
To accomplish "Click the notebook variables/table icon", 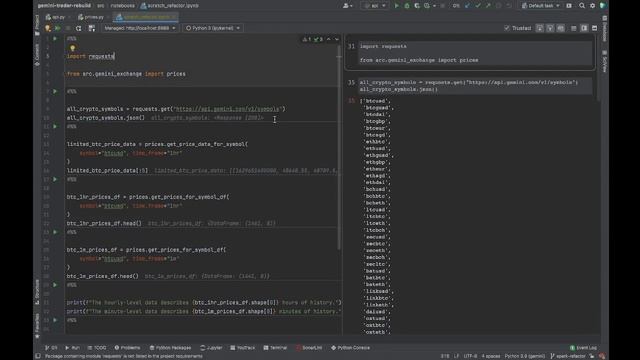I will click(x=91, y=28).
